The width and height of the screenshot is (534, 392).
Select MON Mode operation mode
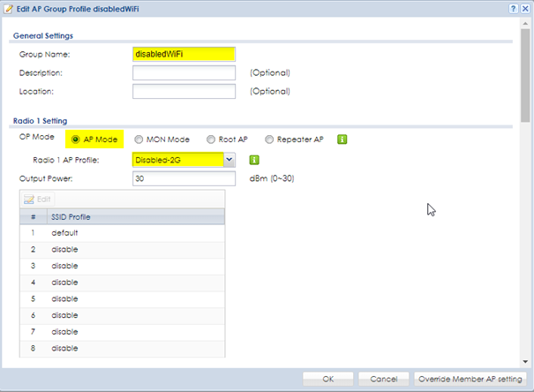pos(139,139)
